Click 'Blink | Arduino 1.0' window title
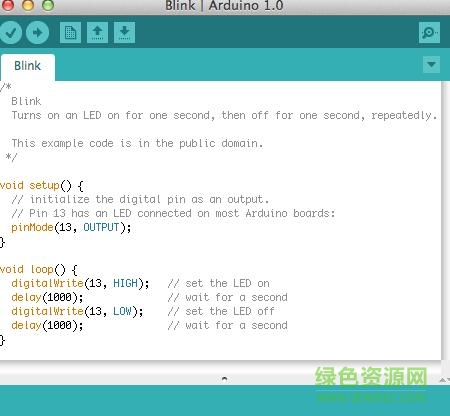Image resolution: width=450 pixels, height=416 pixels. (224, 6)
